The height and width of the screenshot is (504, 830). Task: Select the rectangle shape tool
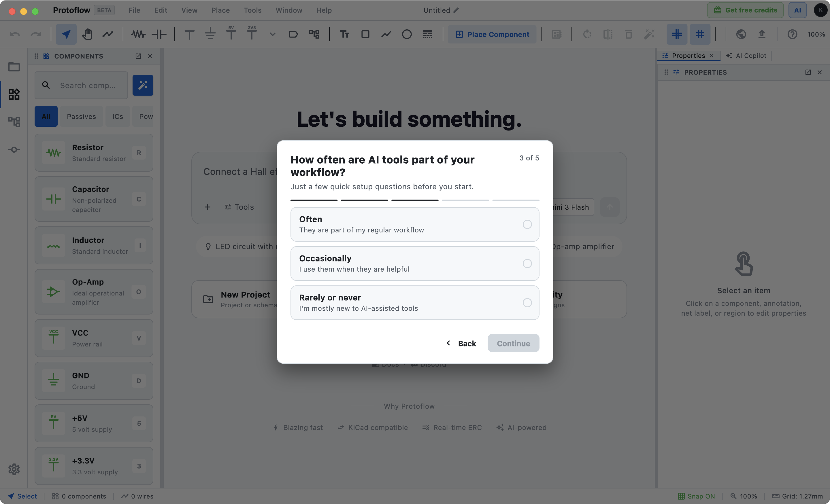point(365,34)
